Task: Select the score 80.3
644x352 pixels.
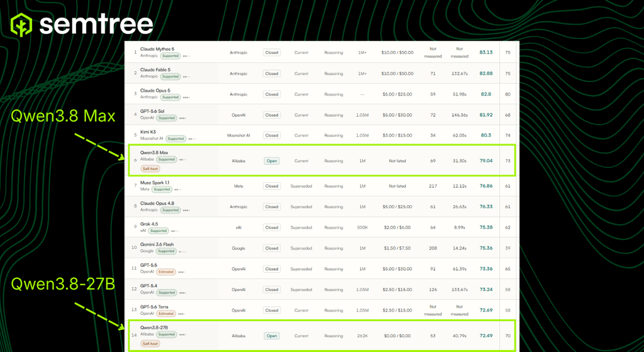Action: pyautogui.click(x=486, y=135)
